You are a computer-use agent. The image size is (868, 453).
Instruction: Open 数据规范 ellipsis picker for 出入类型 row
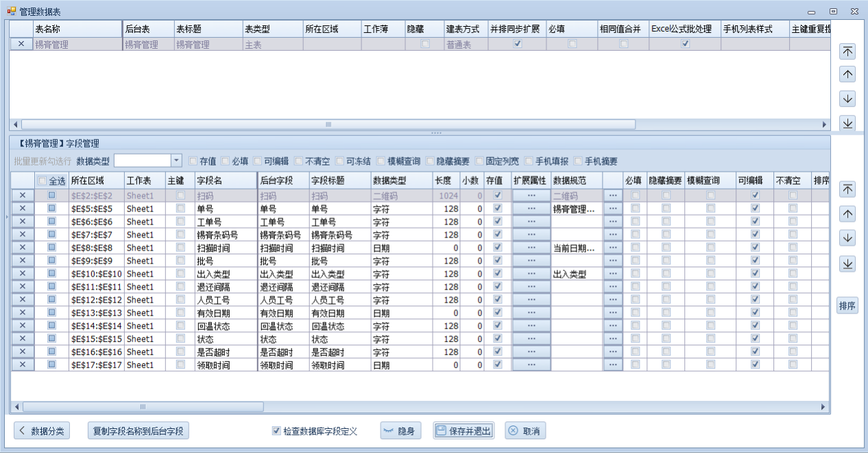pos(612,274)
